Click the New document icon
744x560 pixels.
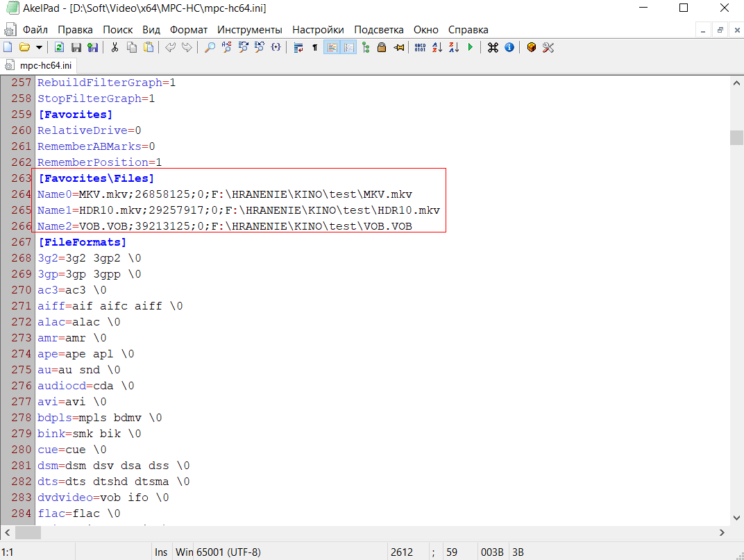(8, 47)
